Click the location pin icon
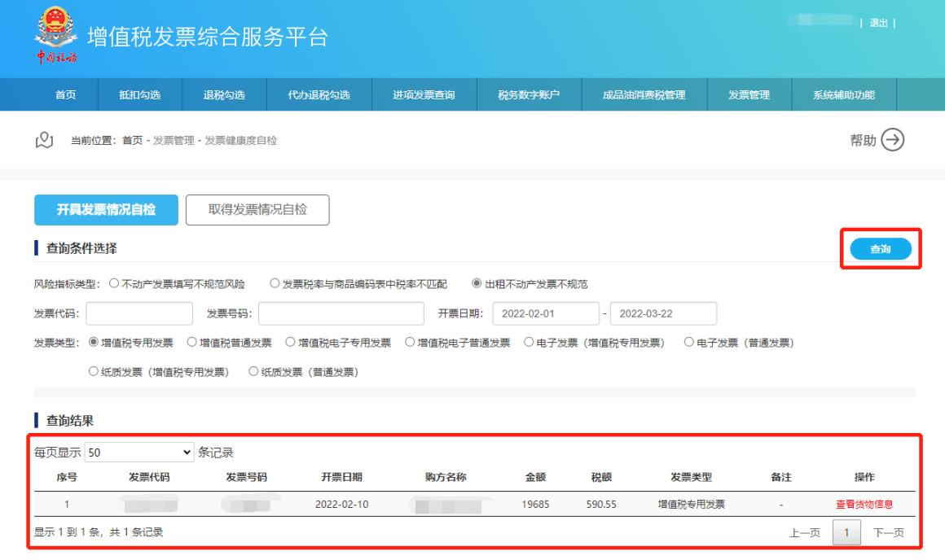The height and width of the screenshot is (560, 945). (46, 141)
